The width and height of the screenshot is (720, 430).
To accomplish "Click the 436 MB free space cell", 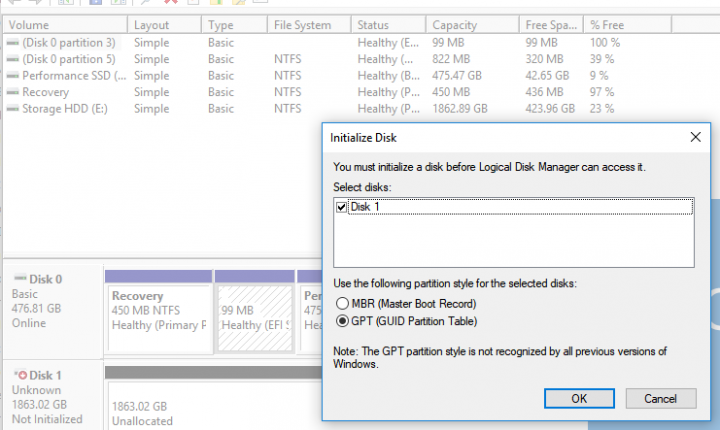I will [x=544, y=92].
